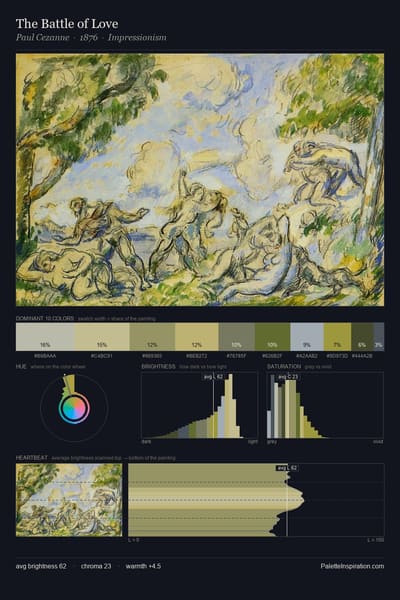Select the slate gray 3% swatch
This screenshot has height=600, width=400.
(379, 337)
